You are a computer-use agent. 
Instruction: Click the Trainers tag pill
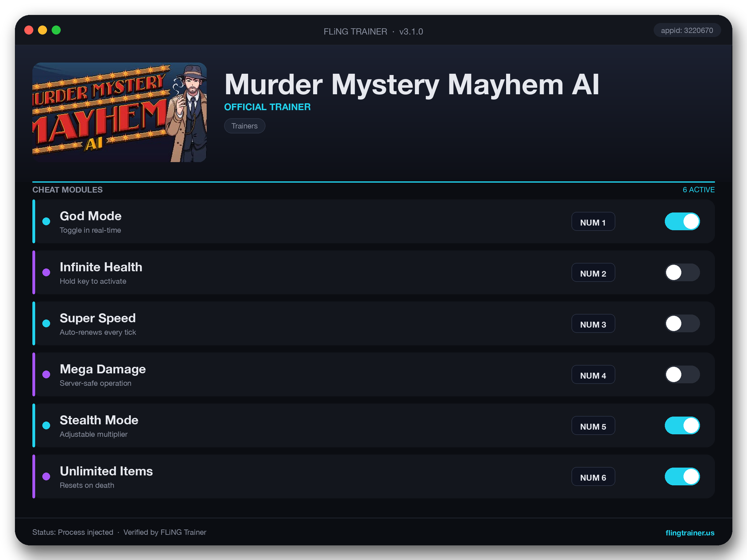tap(245, 126)
